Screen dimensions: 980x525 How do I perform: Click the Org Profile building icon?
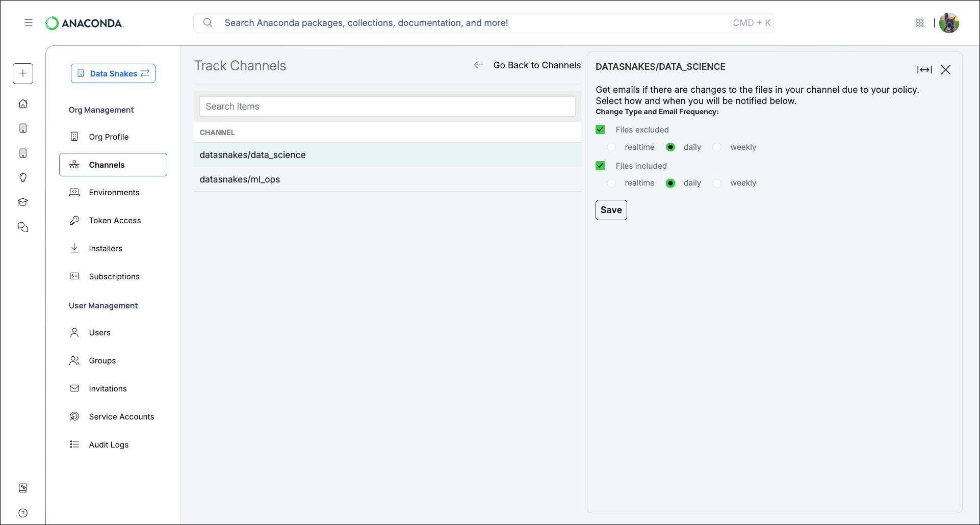pyautogui.click(x=74, y=137)
